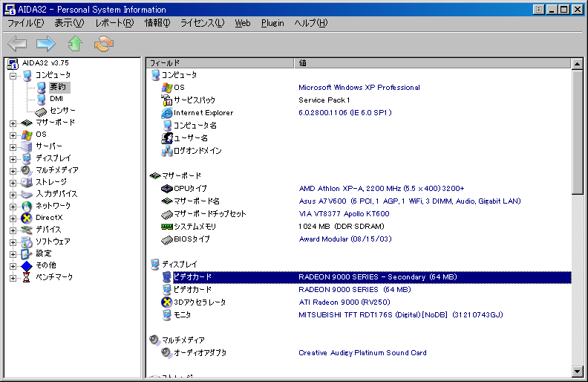
Task: Expand the ストレージ tree node
Action: click(13, 183)
